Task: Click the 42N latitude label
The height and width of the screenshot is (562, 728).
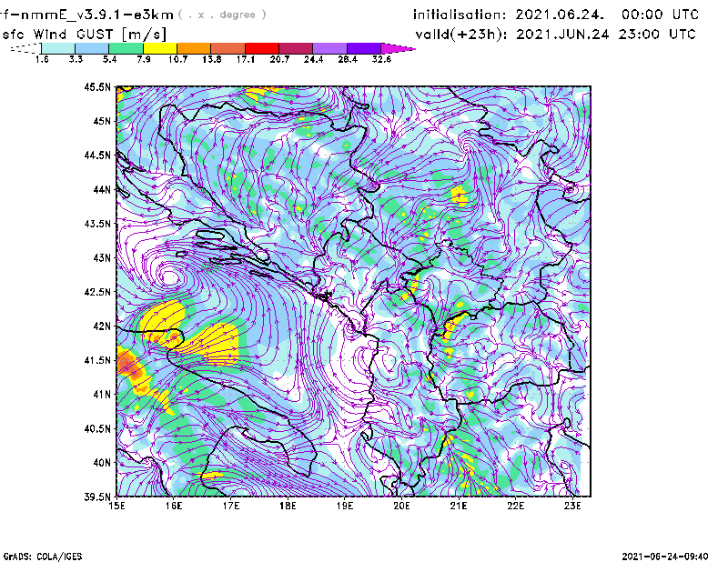Action: click(x=102, y=326)
